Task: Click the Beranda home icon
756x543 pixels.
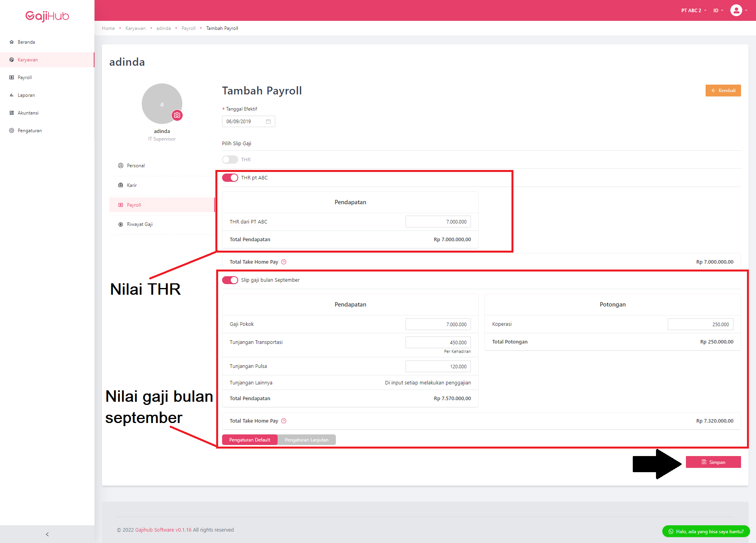Action: [11, 42]
